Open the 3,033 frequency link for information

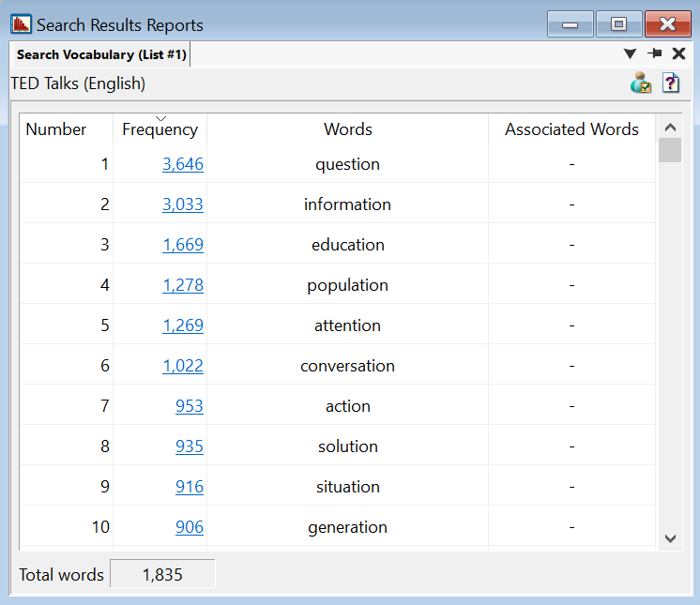[183, 204]
